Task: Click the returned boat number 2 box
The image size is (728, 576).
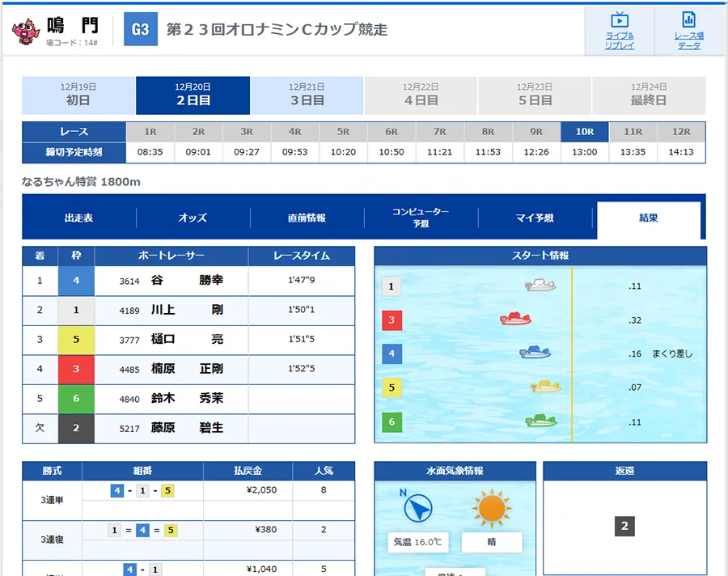Action: [624, 526]
